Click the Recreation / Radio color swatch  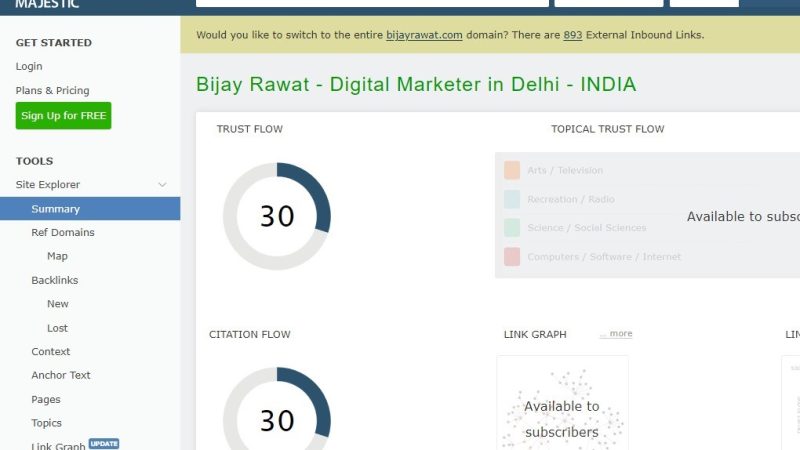(512, 199)
